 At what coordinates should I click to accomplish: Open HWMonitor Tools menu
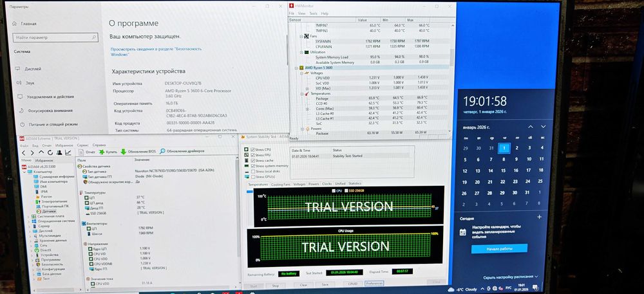tap(313, 14)
